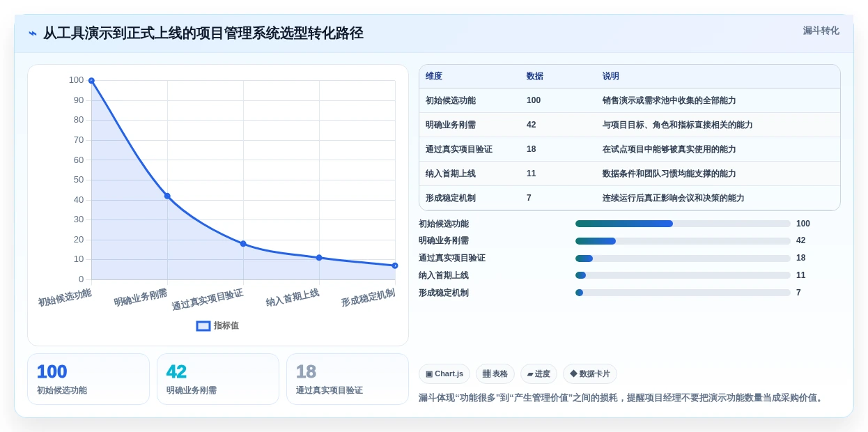Click the chart data point at 42

coord(167,196)
